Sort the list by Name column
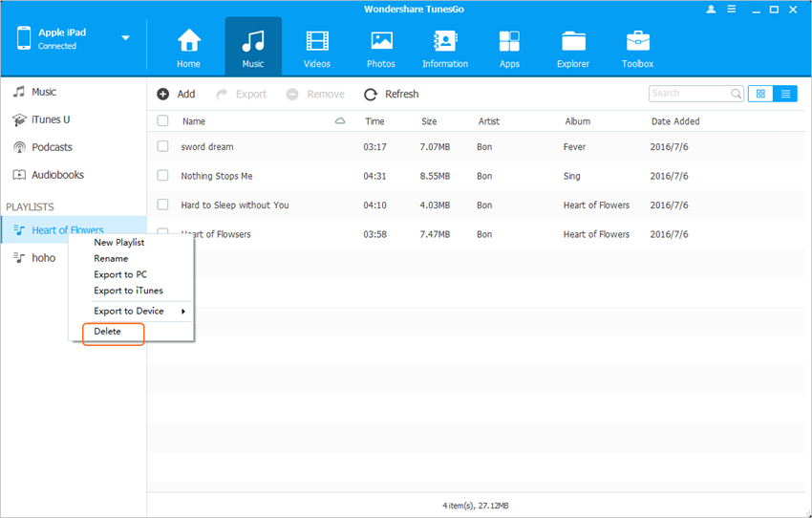The width and height of the screenshot is (812, 518). tap(194, 121)
